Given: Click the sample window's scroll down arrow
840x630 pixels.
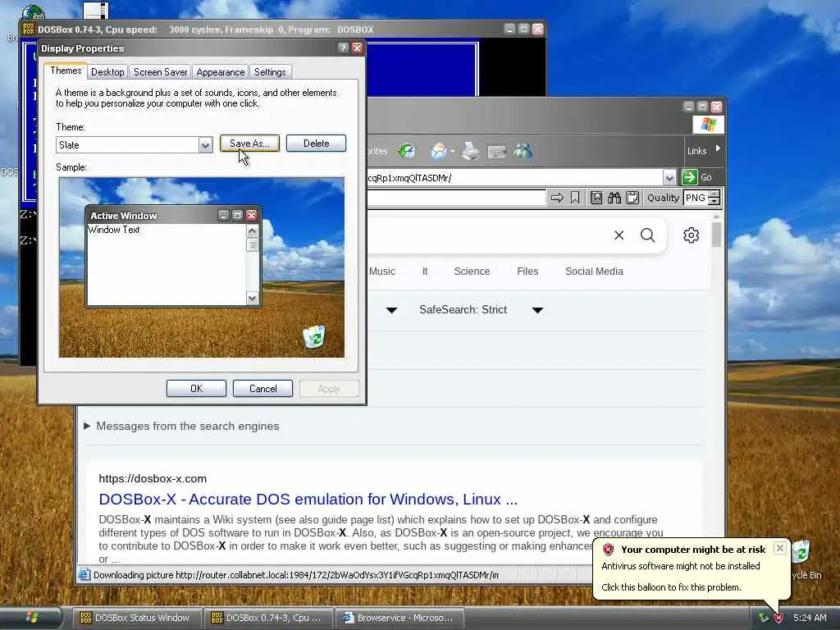Looking at the screenshot, I should click(253, 299).
